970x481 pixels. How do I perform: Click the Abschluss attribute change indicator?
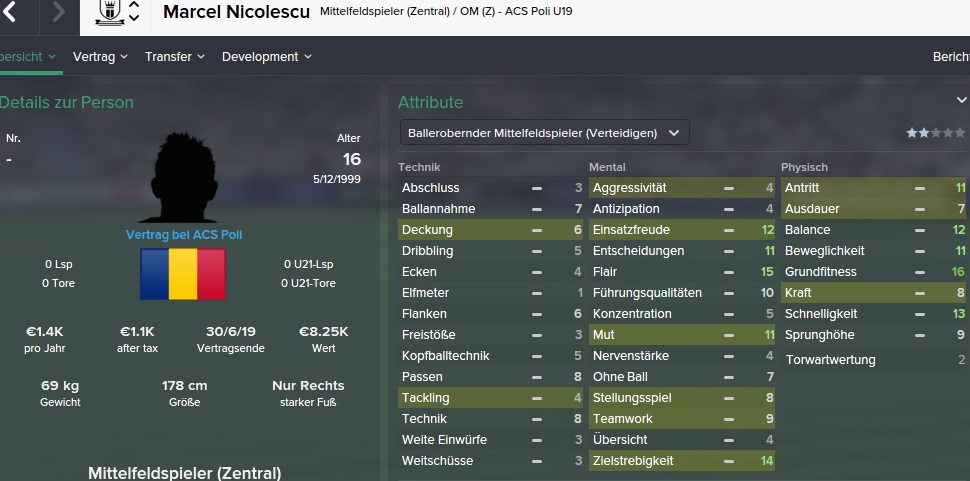pos(537,188)
